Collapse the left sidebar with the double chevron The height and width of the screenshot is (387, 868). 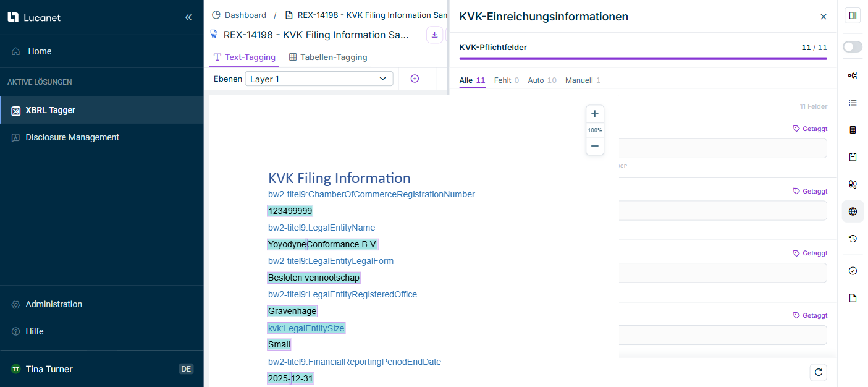pyautogui.click(x=188, y=17)
